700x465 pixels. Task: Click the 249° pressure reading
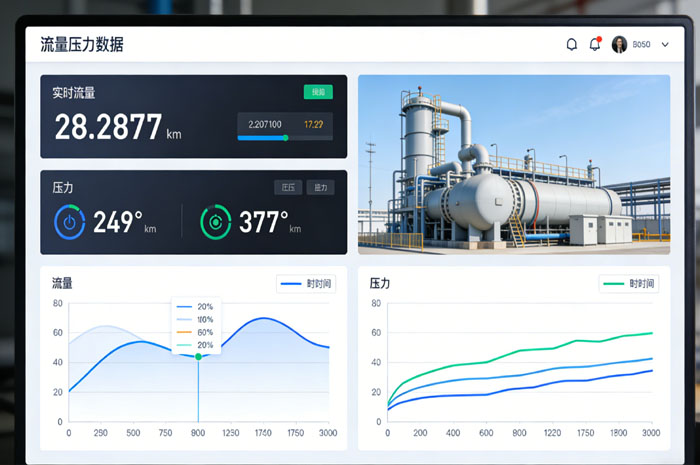point(118,222)
